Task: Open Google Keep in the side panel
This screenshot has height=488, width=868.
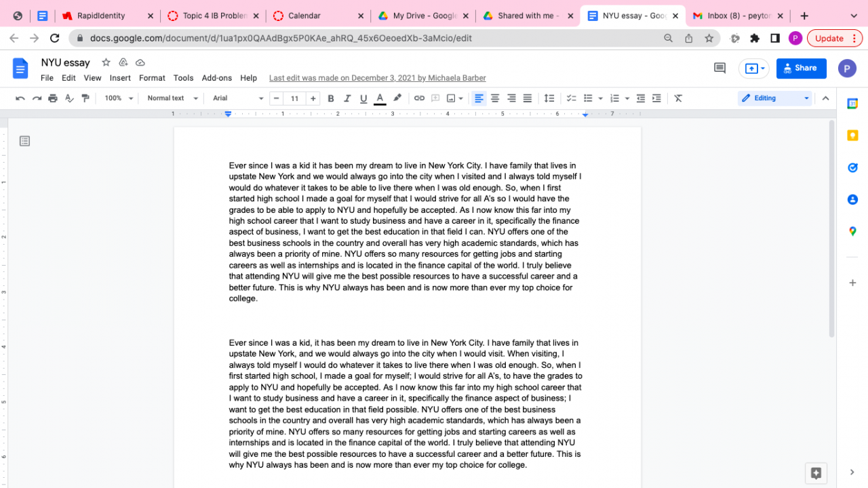Action: pyautogui.click(x=852, y=136)
